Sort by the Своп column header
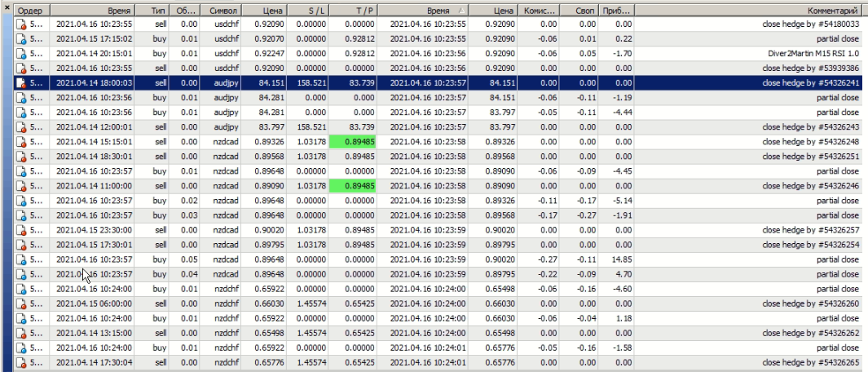Screen dimensions: 868x372 (579, 11)
